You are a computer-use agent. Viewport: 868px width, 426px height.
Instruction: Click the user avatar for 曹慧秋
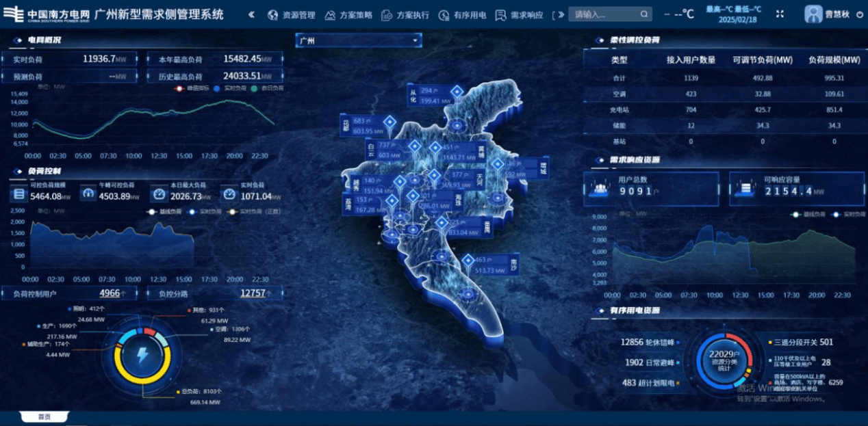[x=813, y=14]
